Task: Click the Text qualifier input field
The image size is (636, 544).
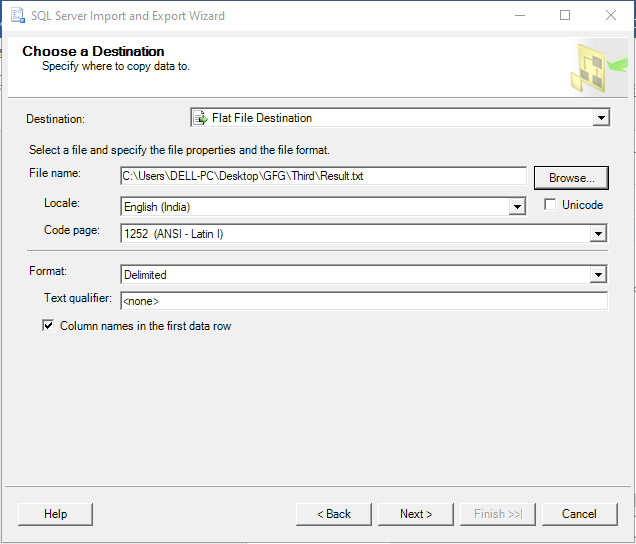Action: (364, 301)
